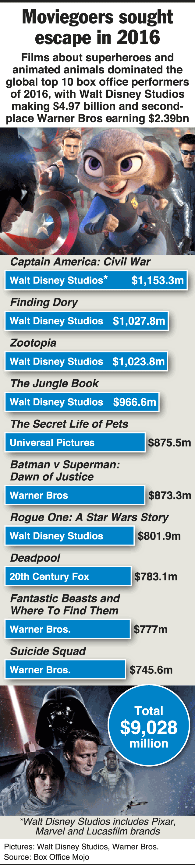Select the Fantastic Beasts Warner Bros. bar
Image resolution: width=195 pixels, height=868 pixels.
click(67, 629)
